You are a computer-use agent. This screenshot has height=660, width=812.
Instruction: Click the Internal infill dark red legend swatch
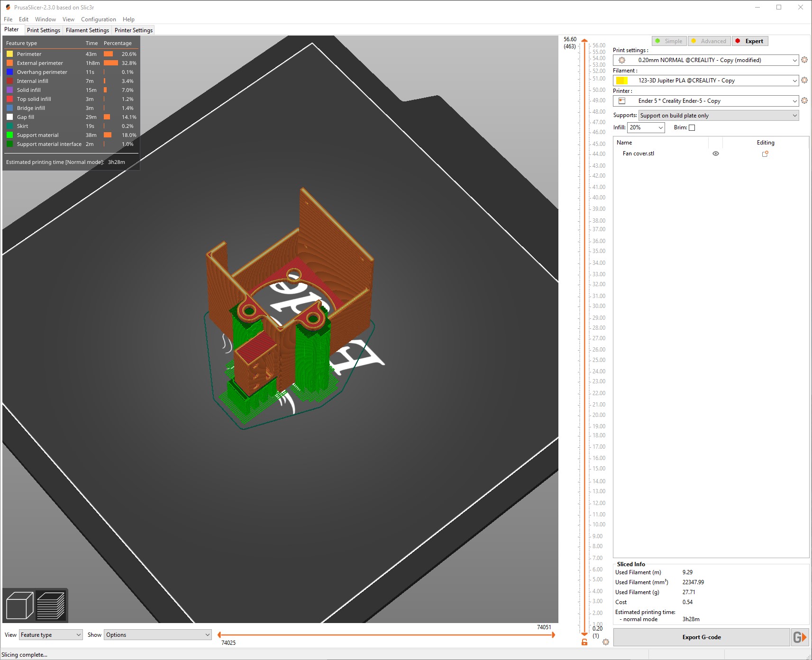9,81
